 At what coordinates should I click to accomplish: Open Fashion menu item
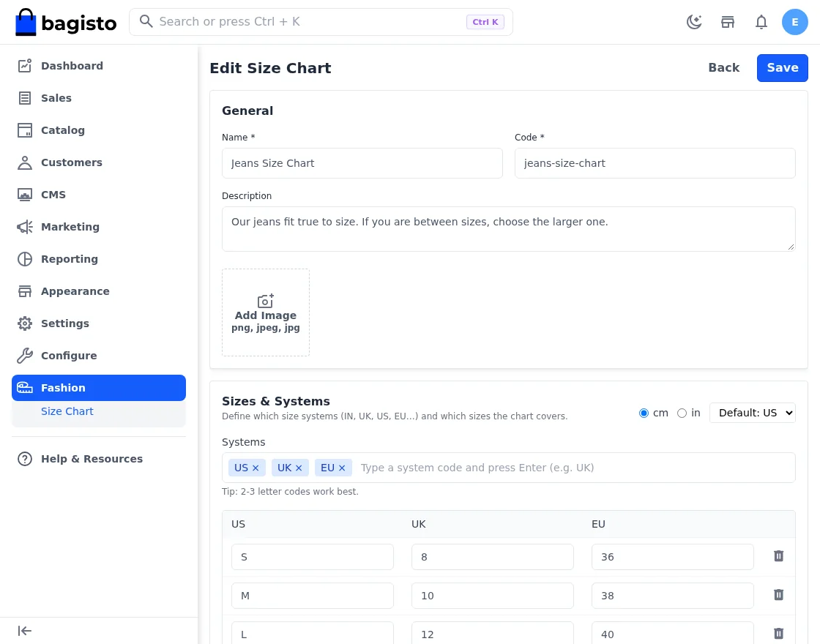(99, 388)
